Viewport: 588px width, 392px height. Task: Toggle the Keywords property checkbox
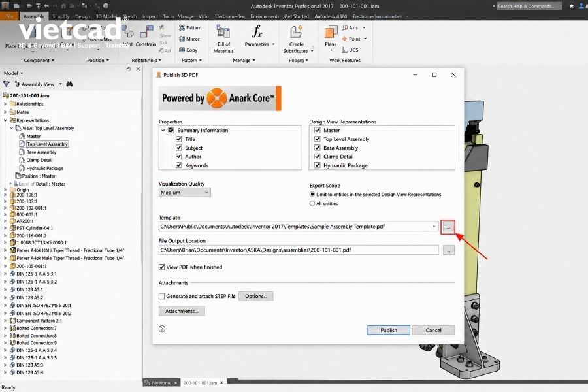coord(179,165)
